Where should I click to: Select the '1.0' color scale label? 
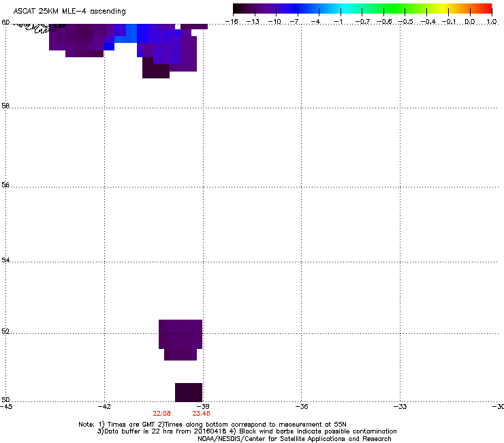click(492, 22)
